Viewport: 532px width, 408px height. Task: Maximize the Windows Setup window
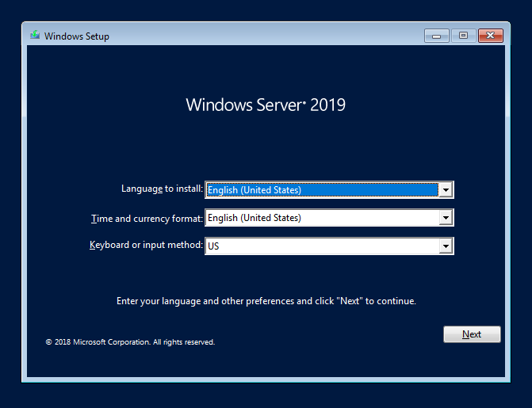[463, 36]
